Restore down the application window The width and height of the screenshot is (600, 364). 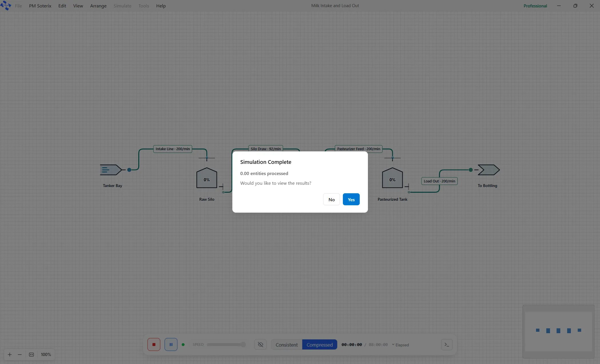tap(575, 6)
